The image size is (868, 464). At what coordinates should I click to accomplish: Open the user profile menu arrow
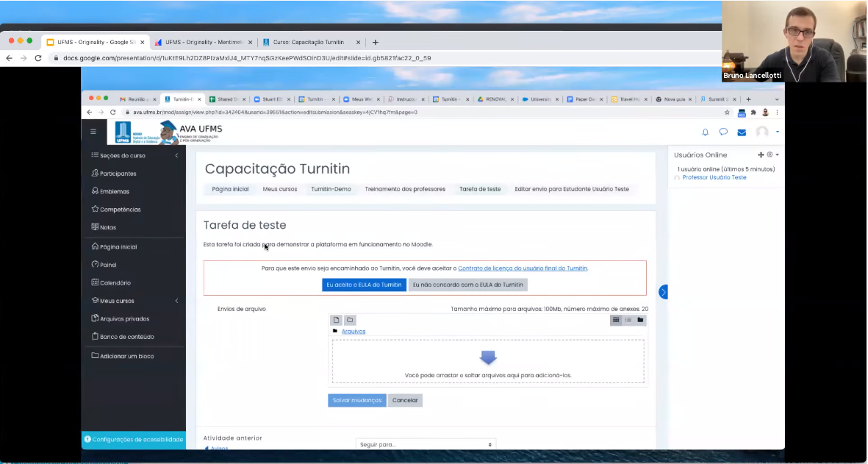tap(778, 132)
